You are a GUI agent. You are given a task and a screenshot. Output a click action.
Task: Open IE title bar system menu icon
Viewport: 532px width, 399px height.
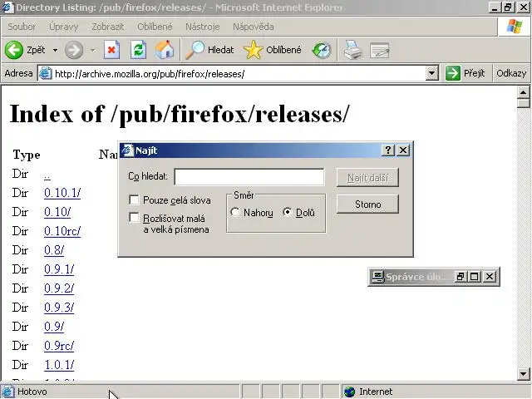click(7, 7)
